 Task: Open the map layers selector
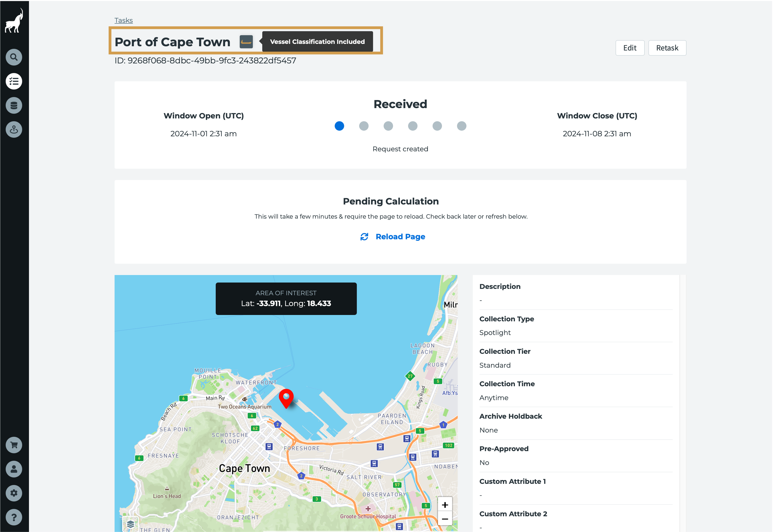130,524
